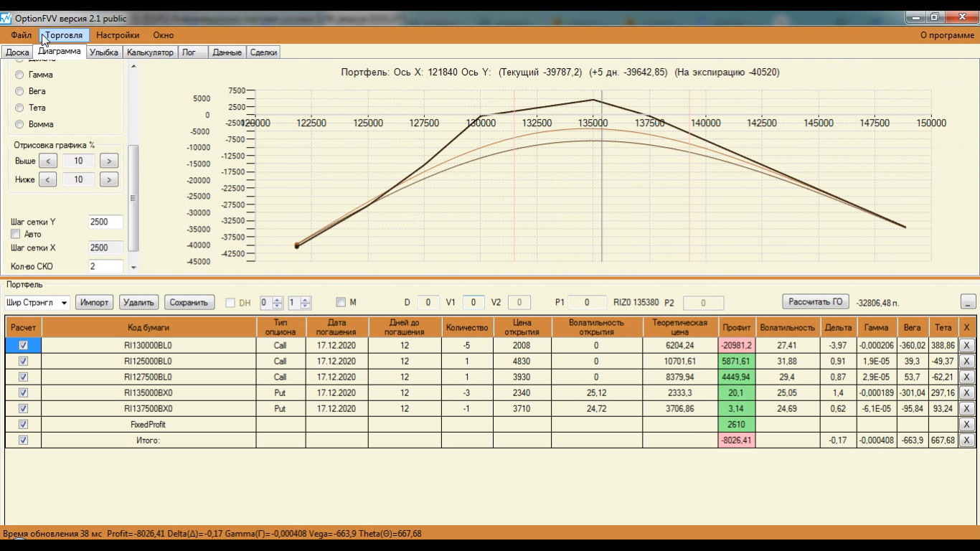Click the Шаг сетки X input field

click(x=105, y=248)
